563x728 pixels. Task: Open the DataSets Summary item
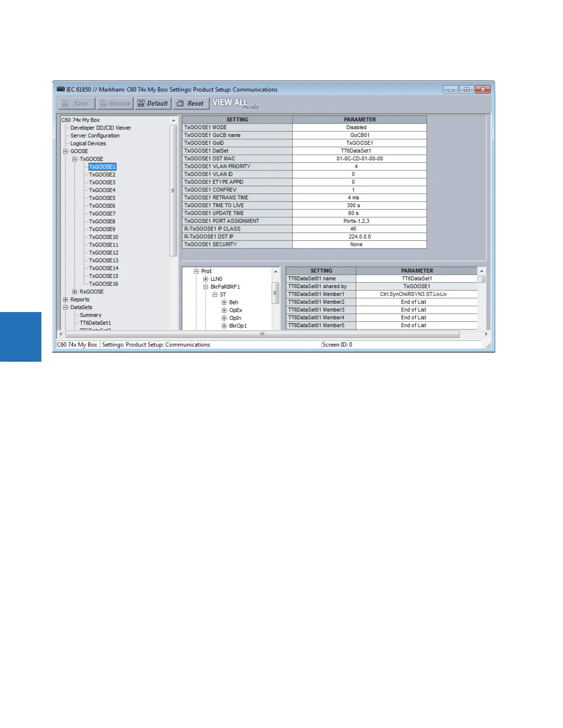(90, 315)
